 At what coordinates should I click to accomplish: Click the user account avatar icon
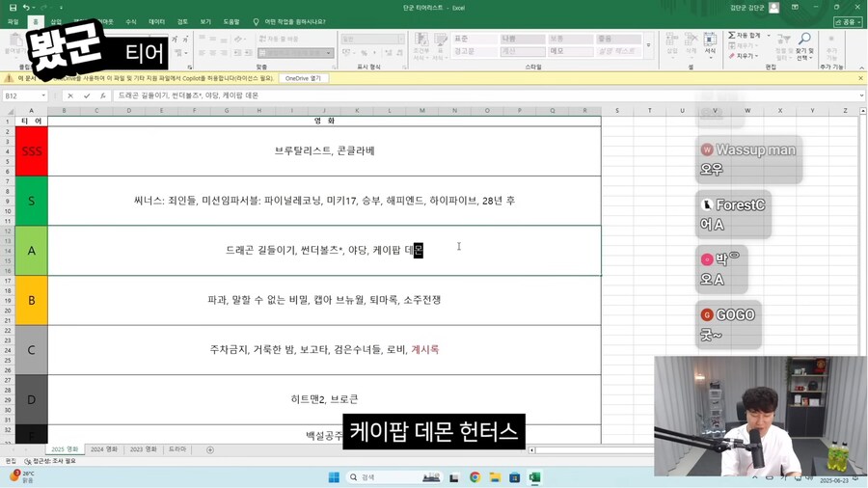click(773, 7)
